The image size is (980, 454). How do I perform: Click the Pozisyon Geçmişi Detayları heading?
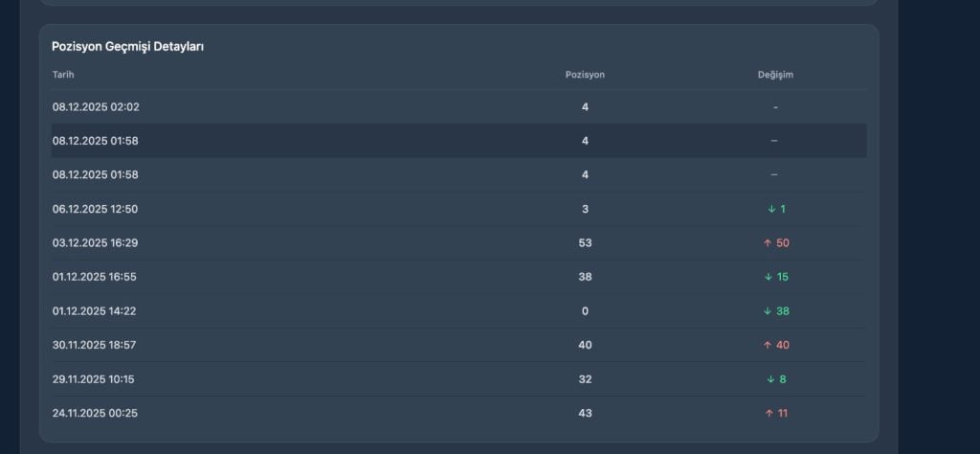(127, 47)
